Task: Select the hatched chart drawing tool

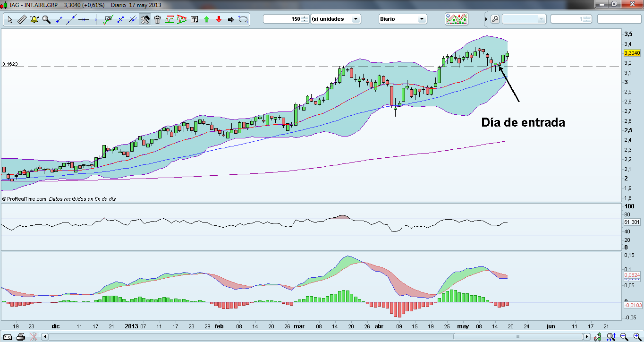Action: click(x=108, y=19)
